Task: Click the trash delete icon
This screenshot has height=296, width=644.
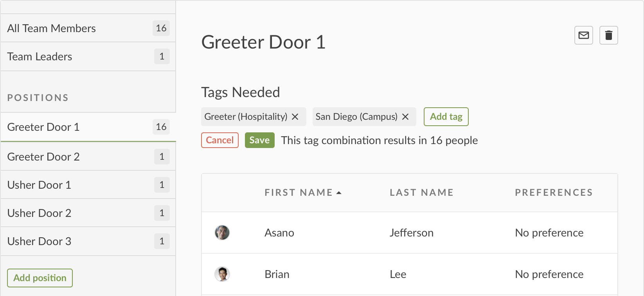Action: click(608, 35)
